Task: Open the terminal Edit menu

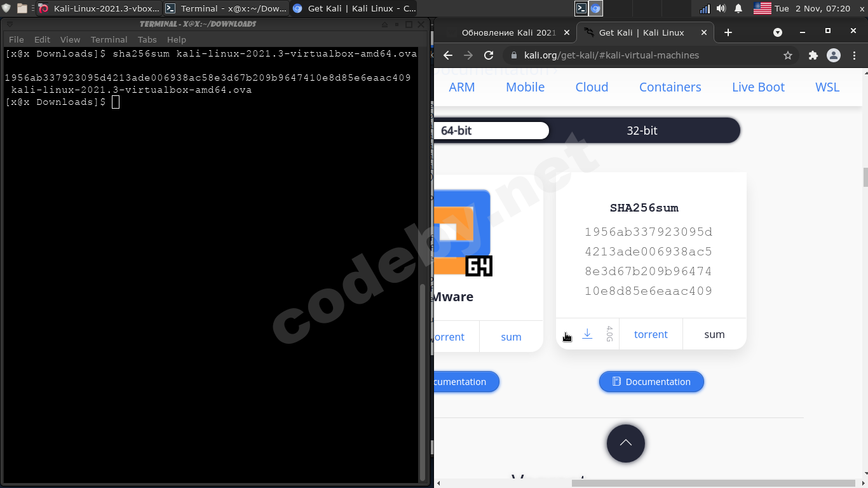Action: (x=42, y=39)
